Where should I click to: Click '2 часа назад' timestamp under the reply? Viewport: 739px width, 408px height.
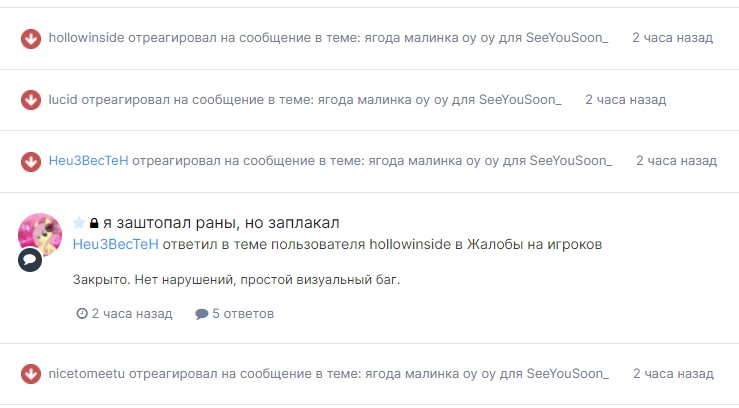click(132, 314)
